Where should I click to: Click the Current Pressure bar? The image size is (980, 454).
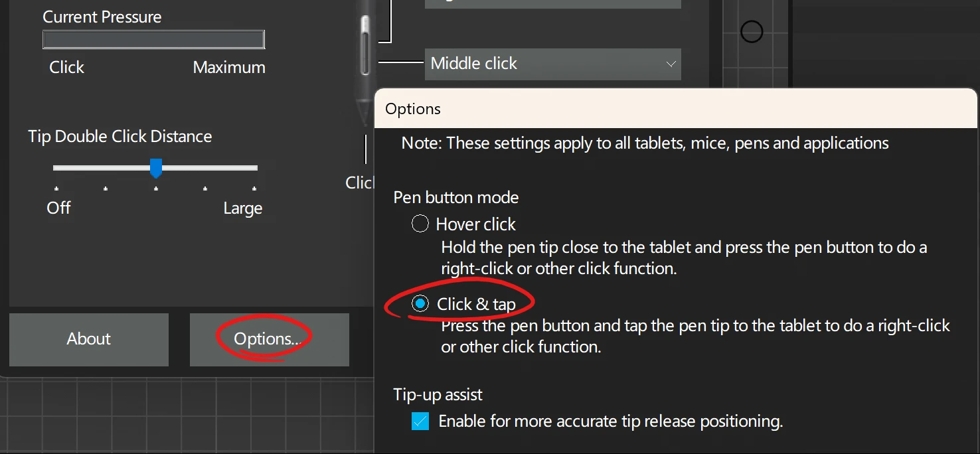pyautogui.click(x=153, y=40)
